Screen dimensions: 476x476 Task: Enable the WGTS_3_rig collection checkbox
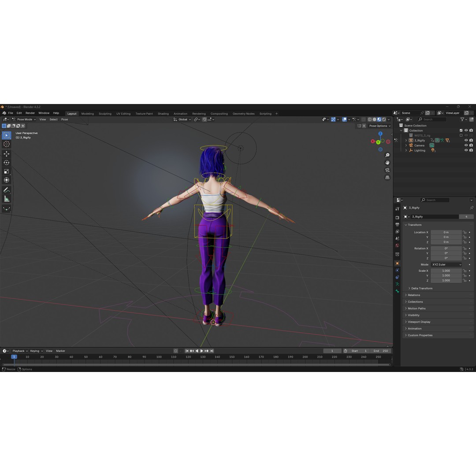[x=461, y=135]
